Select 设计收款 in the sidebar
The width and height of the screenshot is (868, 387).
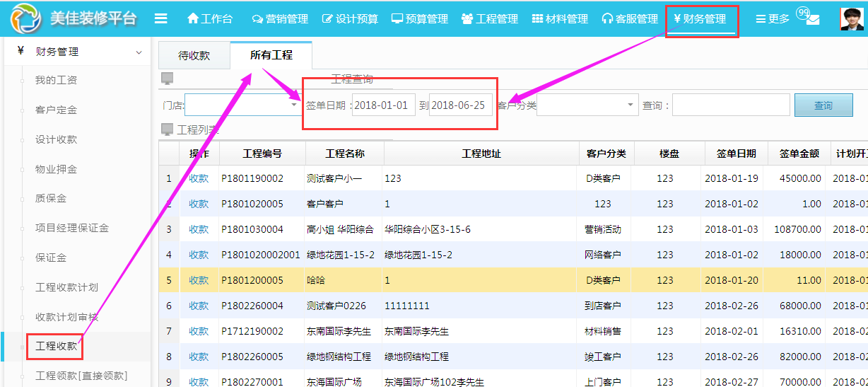pyautogui.click(x=57, y=139)
